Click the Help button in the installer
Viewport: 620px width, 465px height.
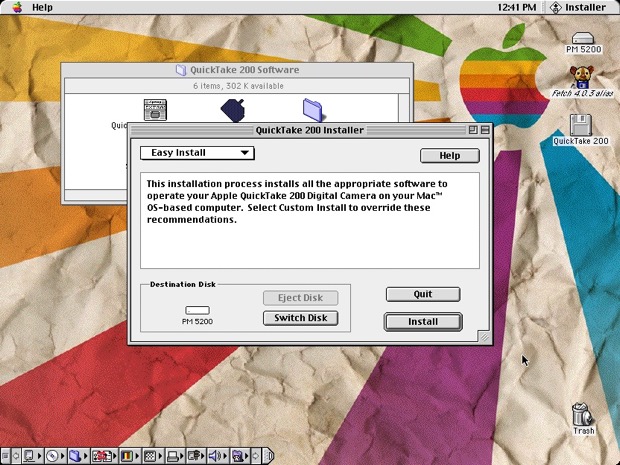click(450, 155)
